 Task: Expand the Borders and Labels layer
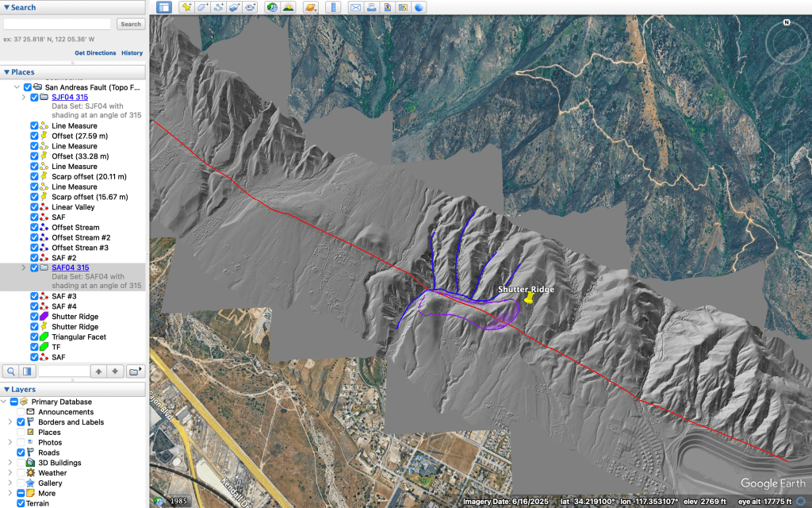10,422
